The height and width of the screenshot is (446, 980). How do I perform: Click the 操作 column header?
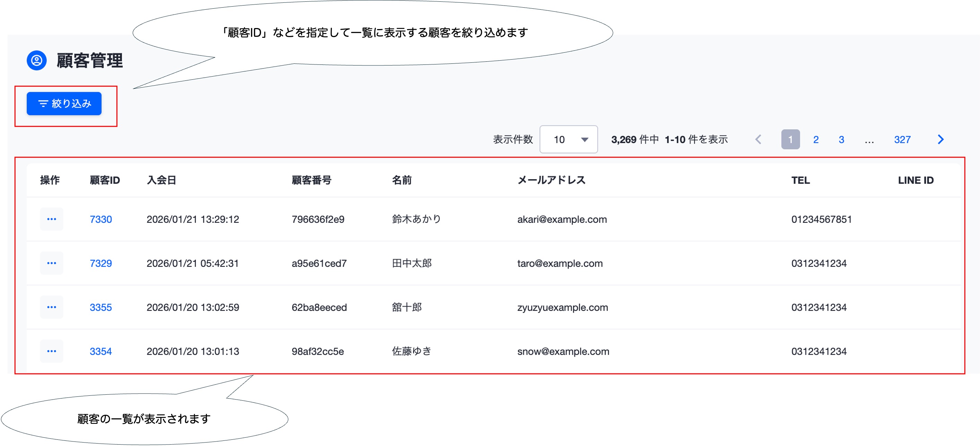(50, 180)
